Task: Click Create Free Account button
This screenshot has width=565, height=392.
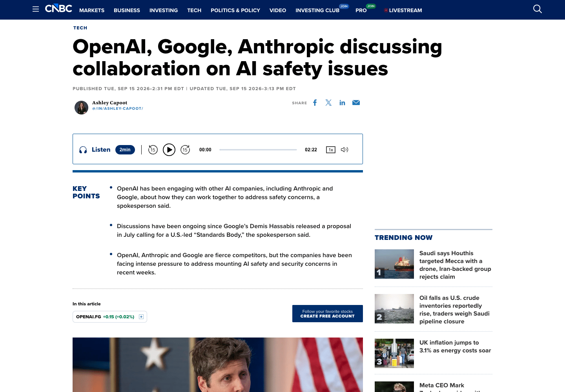Action: click(x=328, y=314)
